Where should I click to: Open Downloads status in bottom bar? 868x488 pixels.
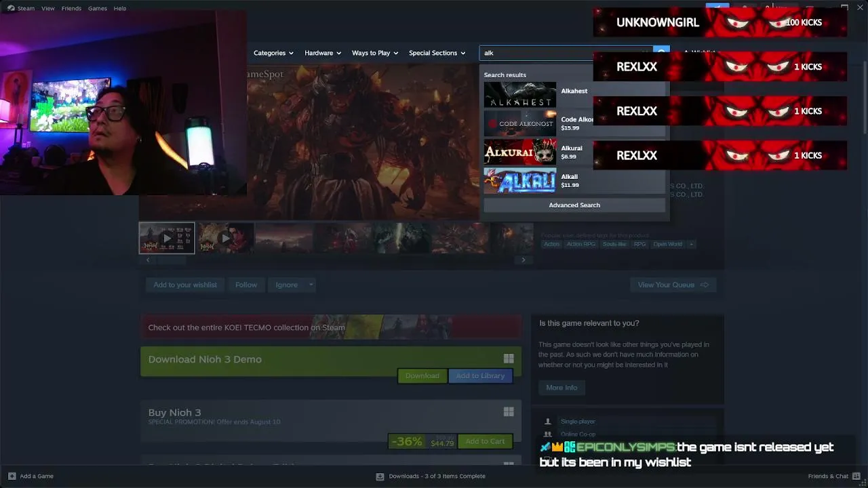[437, 476]
